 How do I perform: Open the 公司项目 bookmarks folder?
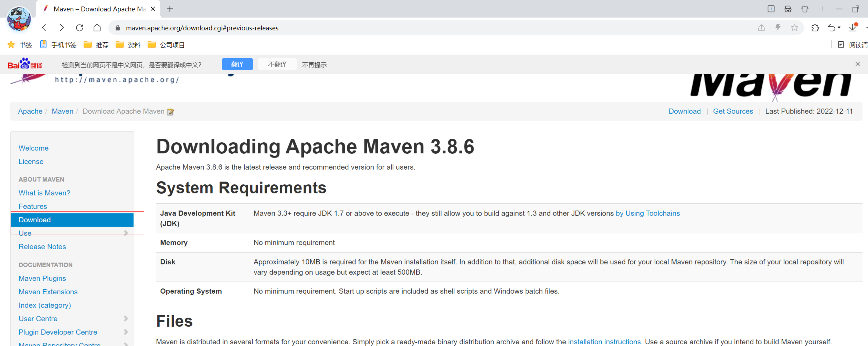click(166, 45)
